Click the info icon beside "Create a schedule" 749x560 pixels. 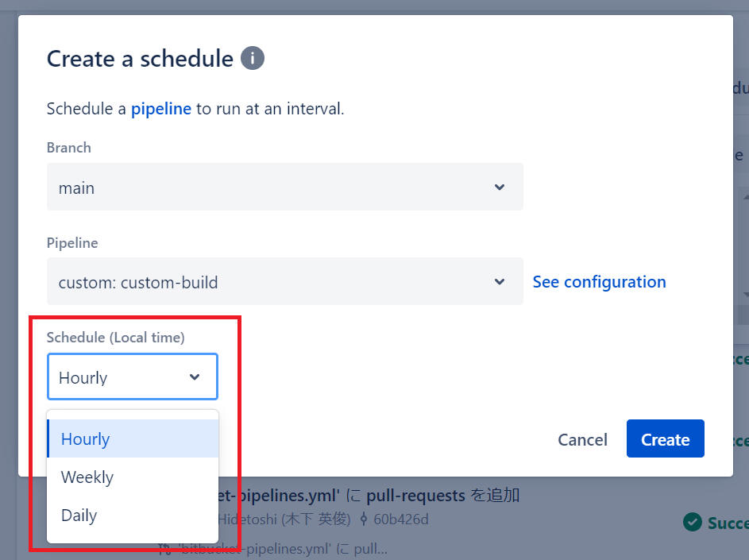click(x=252, y=57)
